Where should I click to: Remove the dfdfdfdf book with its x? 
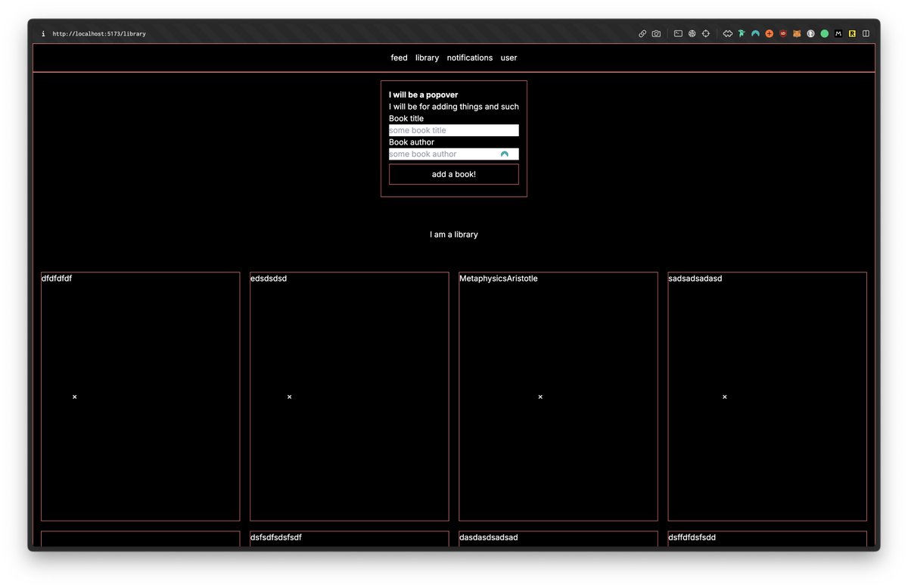74,397
